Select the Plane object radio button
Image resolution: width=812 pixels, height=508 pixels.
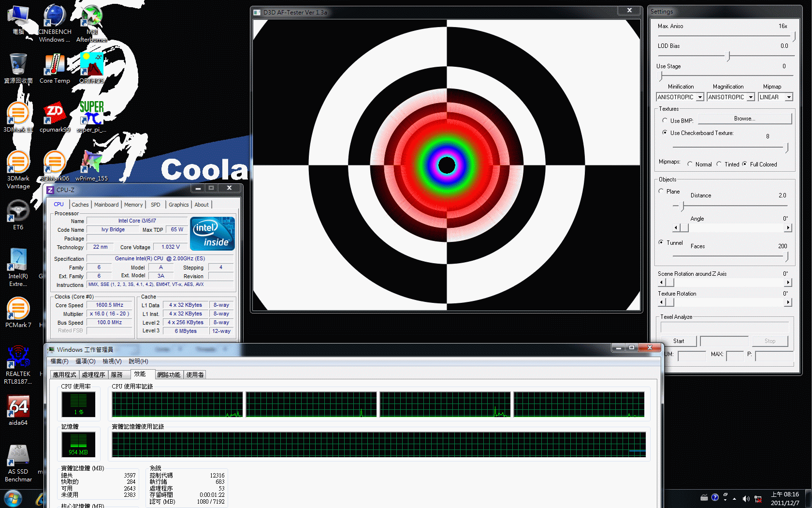click(661, 191)
